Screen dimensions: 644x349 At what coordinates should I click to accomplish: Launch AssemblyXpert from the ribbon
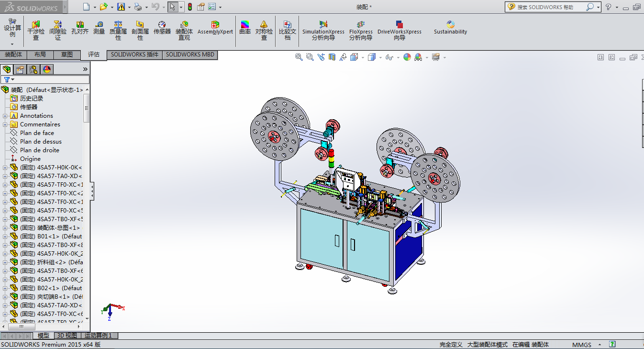click(215, 28)
